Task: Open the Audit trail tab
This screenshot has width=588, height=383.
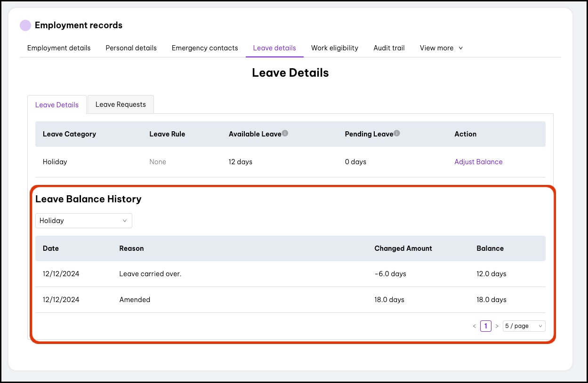Action: tap(389, 48)
